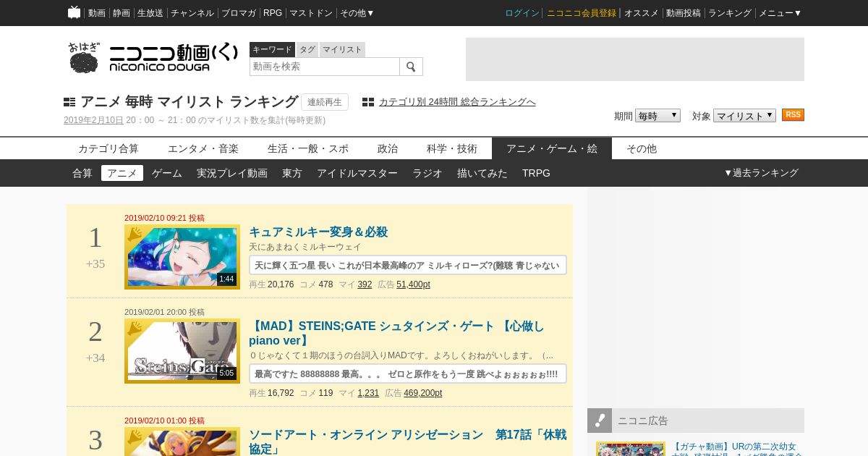
Task: Open Steins;Gate video thumbnail
Action: (x=182, y=351)
